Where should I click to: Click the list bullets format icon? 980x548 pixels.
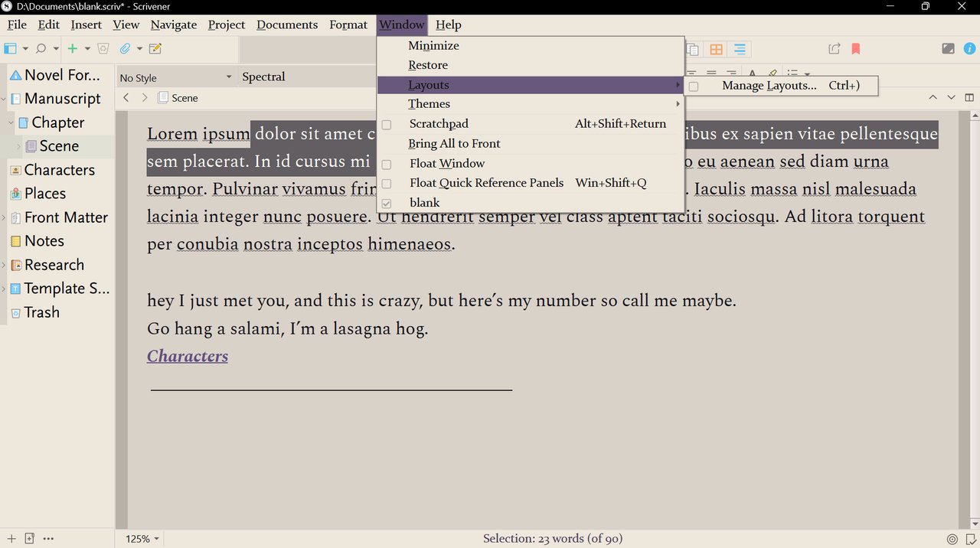[x=793, y=74]
